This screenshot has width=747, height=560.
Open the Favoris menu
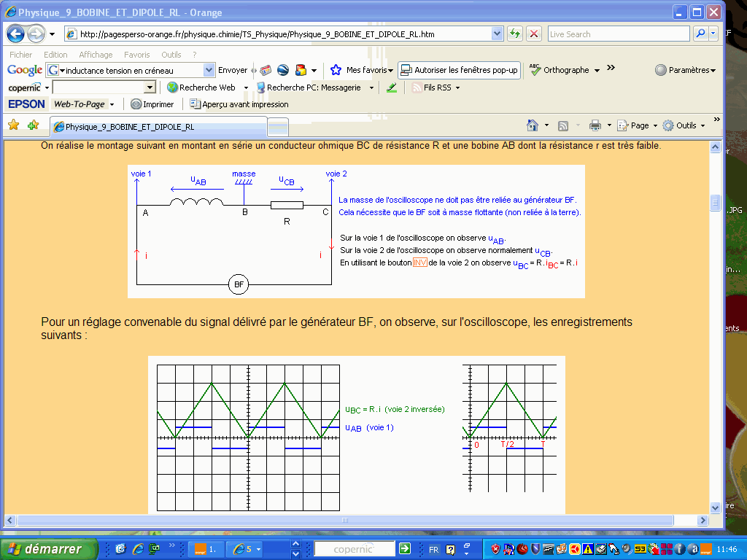pyautogui.click(x=136, y=55)
